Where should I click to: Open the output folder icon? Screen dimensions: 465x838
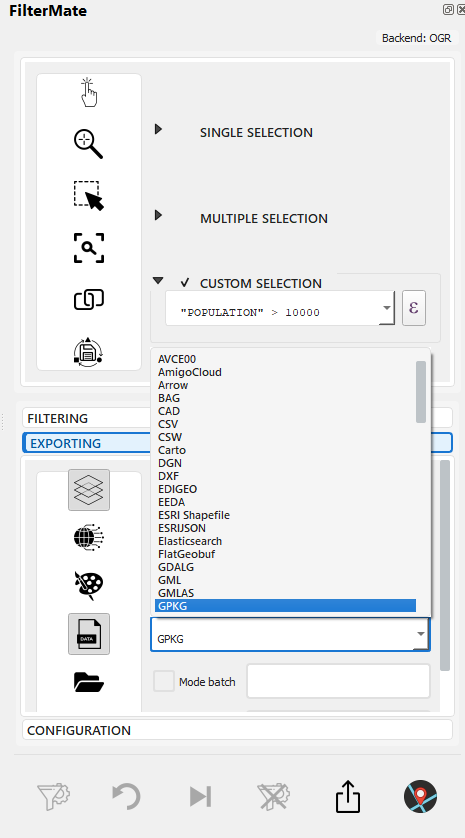pyautogui.click(x=89, y=682)
